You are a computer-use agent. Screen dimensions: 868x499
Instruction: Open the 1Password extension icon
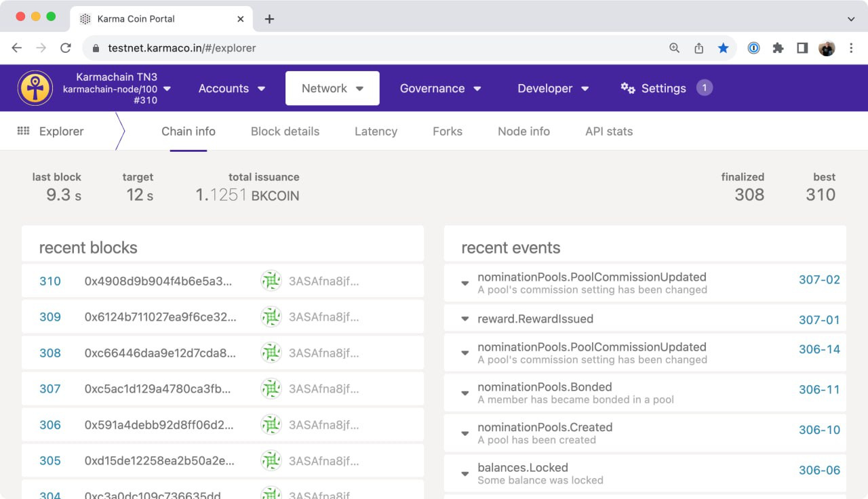(753, 48)
